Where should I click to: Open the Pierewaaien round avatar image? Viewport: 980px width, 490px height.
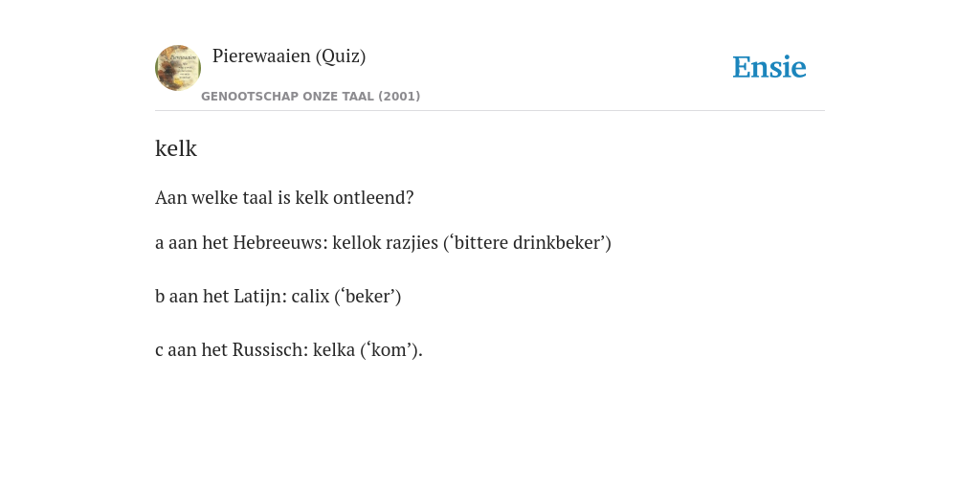178,68
